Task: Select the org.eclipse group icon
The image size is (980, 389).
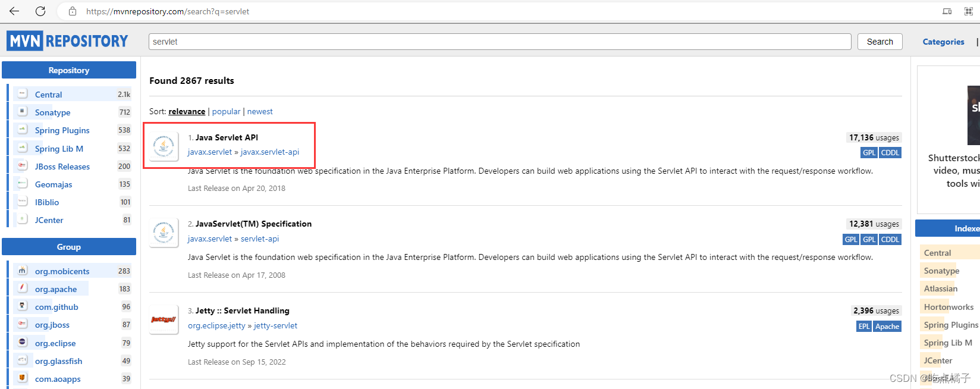Action: (x=23, y=342)
